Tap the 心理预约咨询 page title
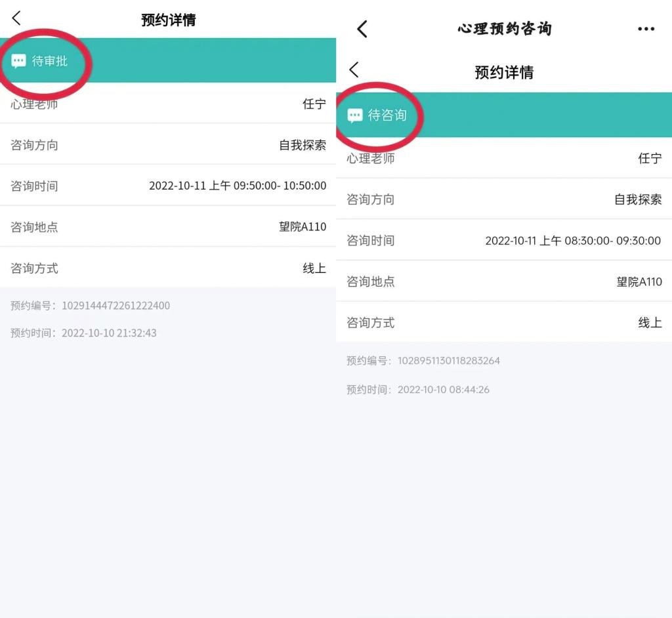Viewport: 672px width, 618px height. (x=504, y=29)
